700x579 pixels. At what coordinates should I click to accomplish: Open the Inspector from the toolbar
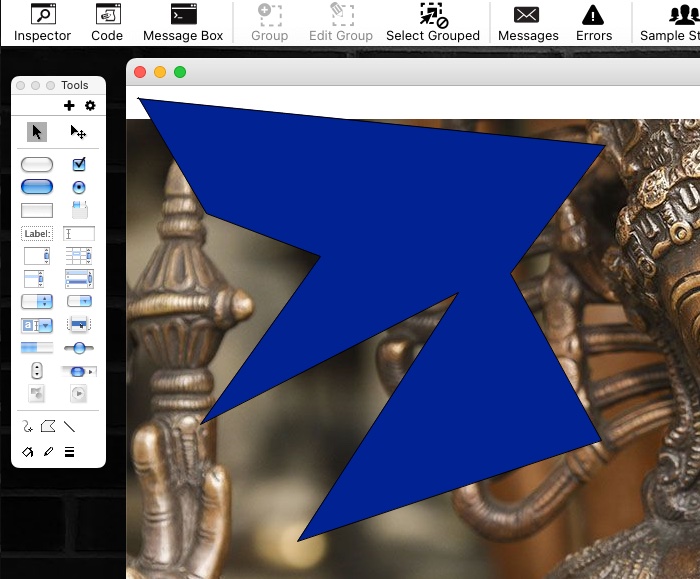coord(43,22)
